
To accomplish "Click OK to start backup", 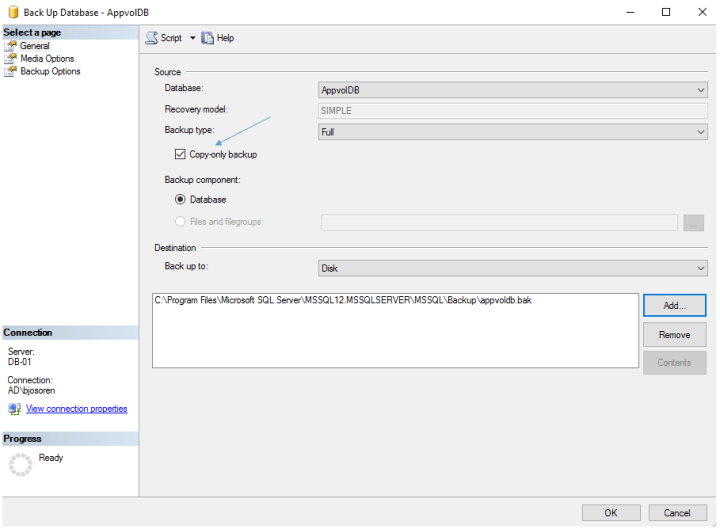I will [611, 513].
